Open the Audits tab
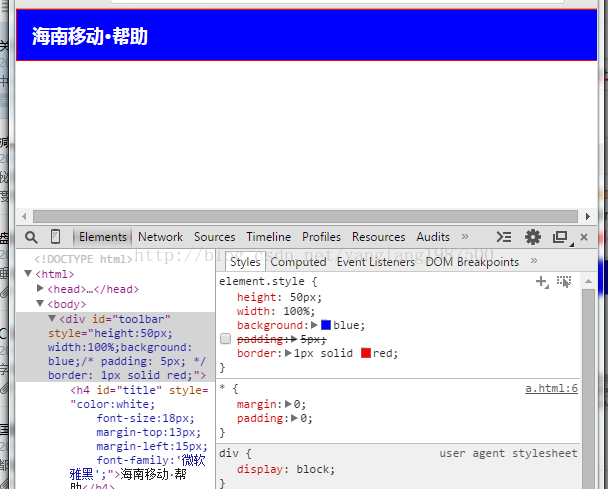 pyautogui.click(x=433, y=237)
